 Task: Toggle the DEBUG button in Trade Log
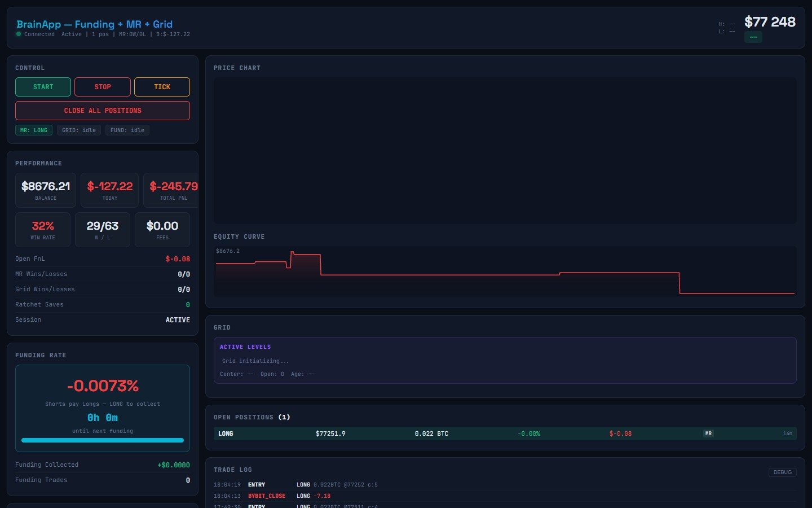coord(782,472)
